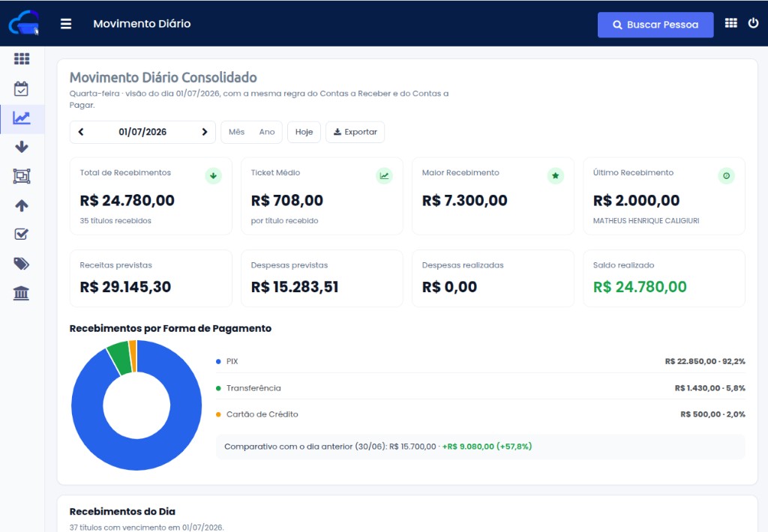Viewport: 768px width, 532px height.
Task: Select the sidebar line chart icon
Action: click(22, 118)
